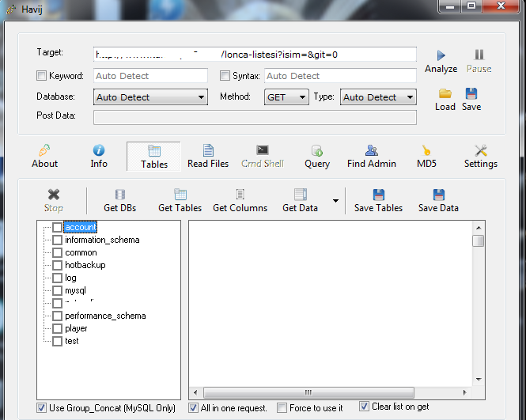Check the performance_schema database checkbox
Screen dimensions: 526x420
coord(58,316)
